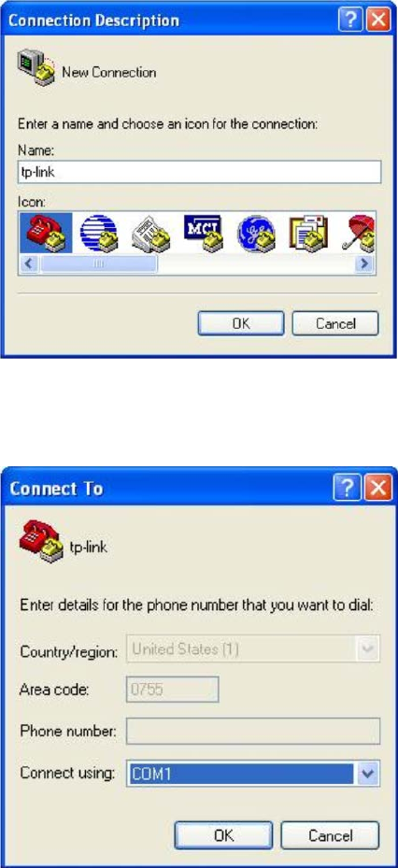Pick the newspaper connection icon
The image size is (398, 868).
152,233
